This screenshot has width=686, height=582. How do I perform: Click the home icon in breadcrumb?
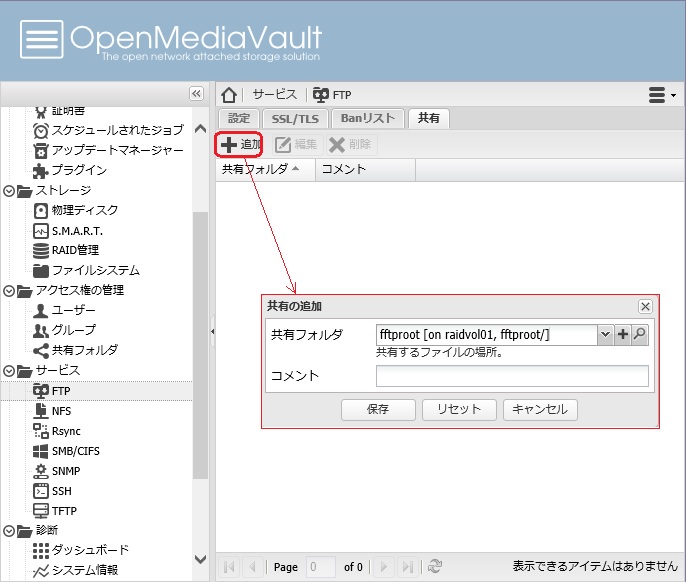pos(229,95)
